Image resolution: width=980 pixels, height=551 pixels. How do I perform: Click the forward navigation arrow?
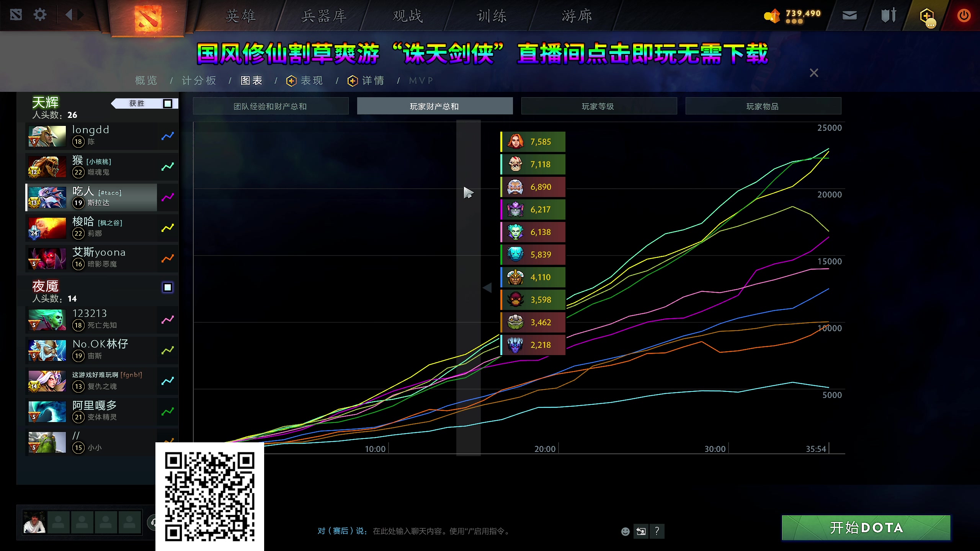click(80, 15)
